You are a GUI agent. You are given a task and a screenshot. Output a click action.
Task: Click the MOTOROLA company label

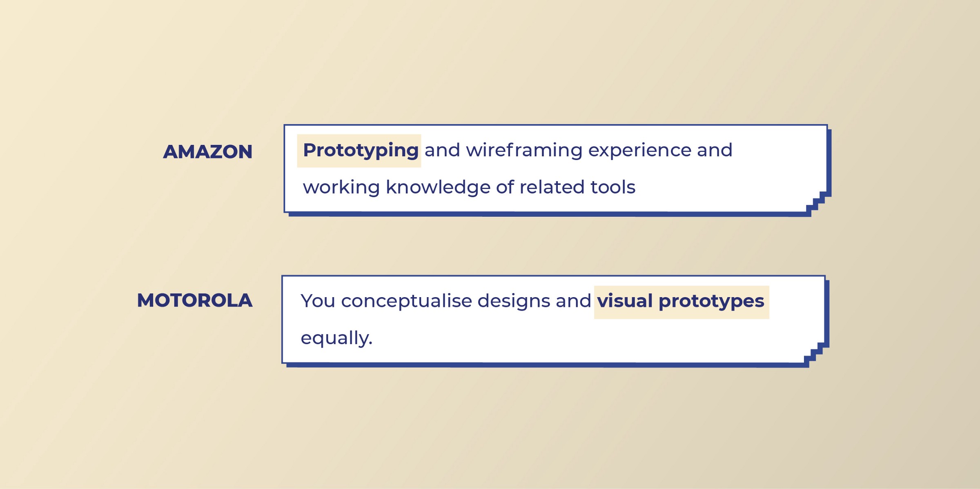(x=194, y=301)
